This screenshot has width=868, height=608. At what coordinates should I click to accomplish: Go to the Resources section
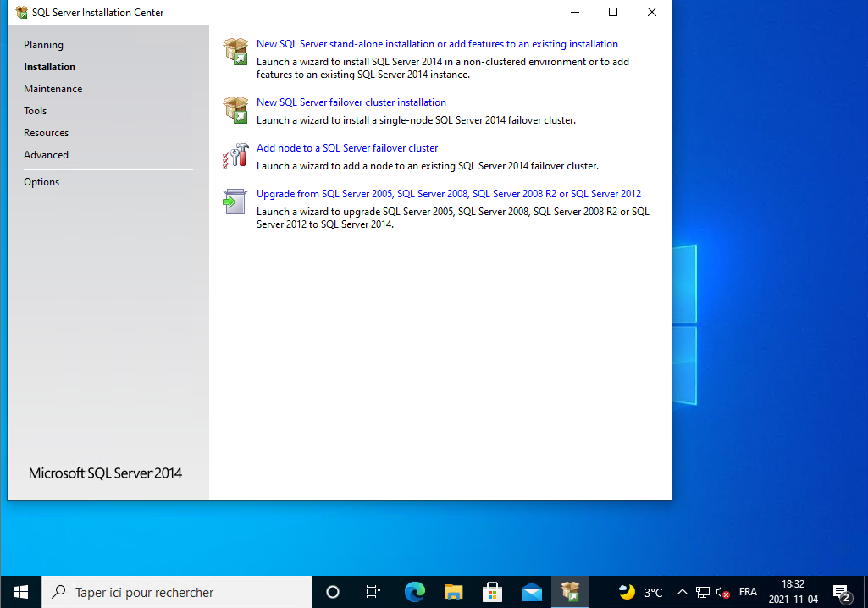tap(46, 133)
